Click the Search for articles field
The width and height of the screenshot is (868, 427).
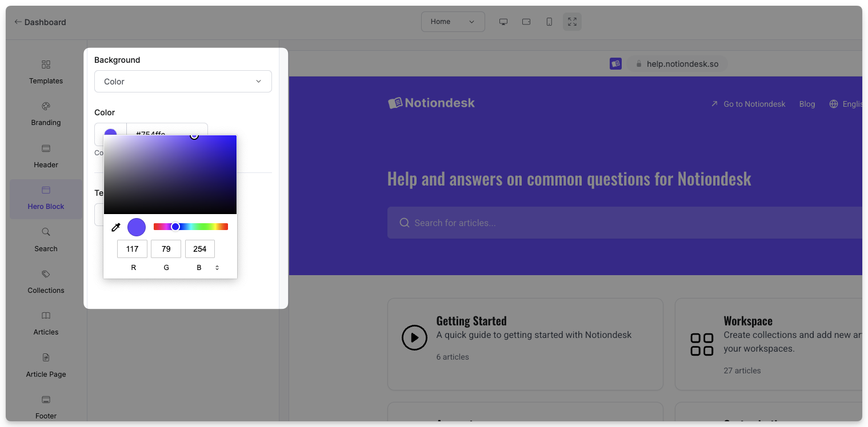coord(625,223)
